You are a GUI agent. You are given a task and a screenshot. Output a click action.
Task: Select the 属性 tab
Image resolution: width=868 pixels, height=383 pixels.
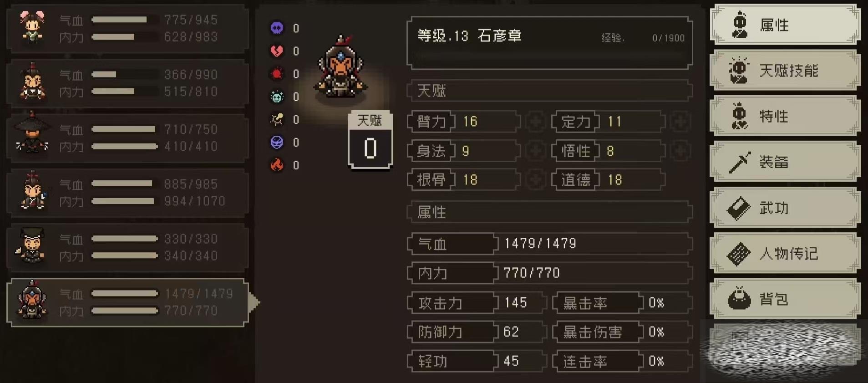click(x=785, y=25)
